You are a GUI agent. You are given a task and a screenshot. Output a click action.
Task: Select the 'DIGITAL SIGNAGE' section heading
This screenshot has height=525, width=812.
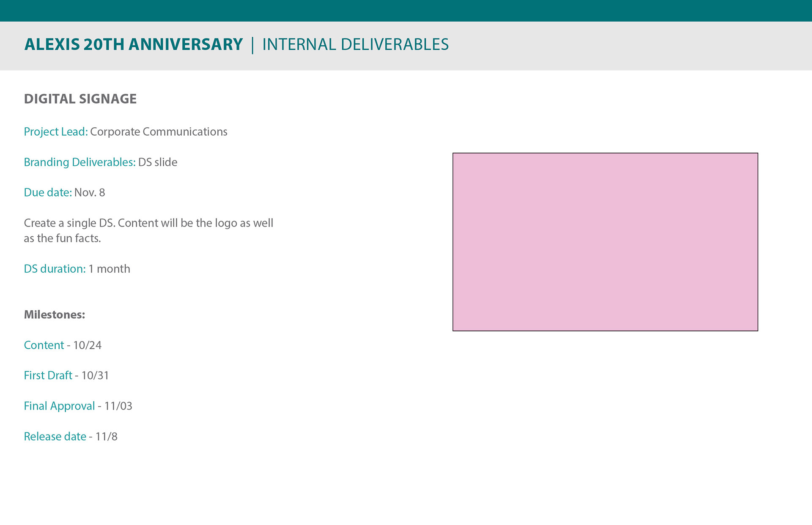tap(80, 99)
